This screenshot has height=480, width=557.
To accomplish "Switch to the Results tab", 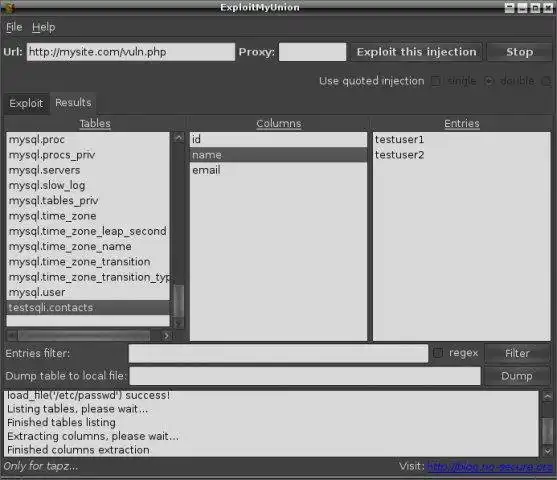I will pos(73,103).
